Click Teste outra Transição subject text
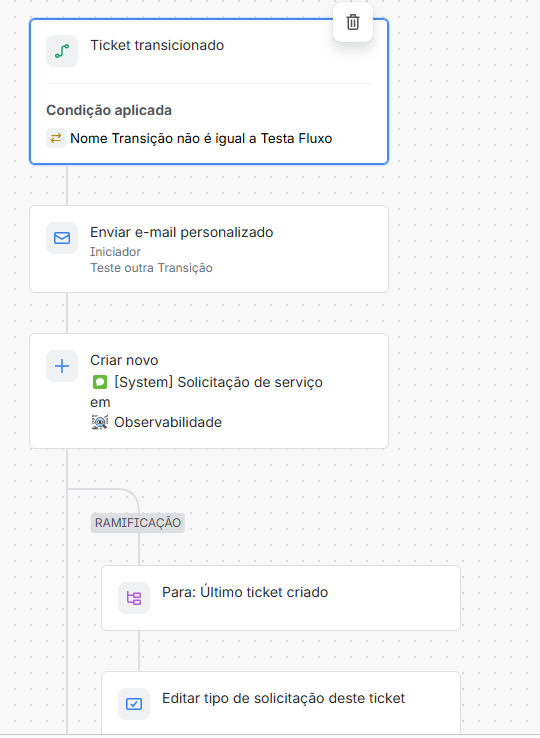This screenshot has height=738, width=540. tap(152, 268)
